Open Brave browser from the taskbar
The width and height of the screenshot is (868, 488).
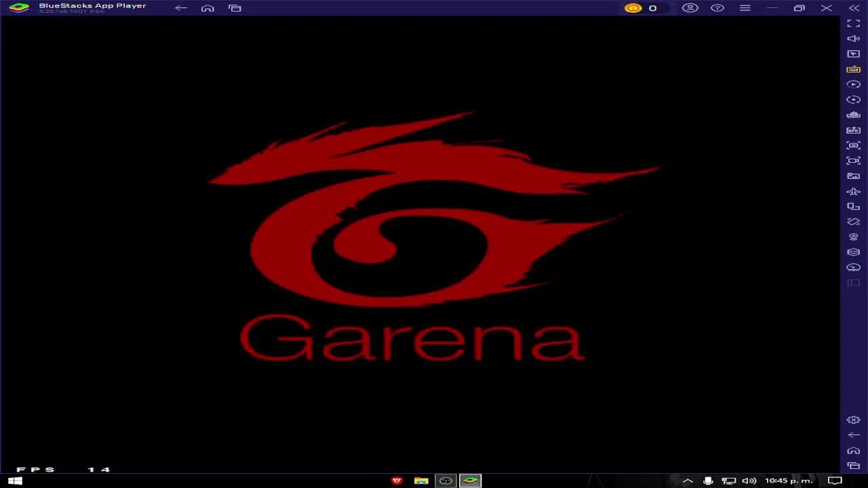(x=397, y=481)
